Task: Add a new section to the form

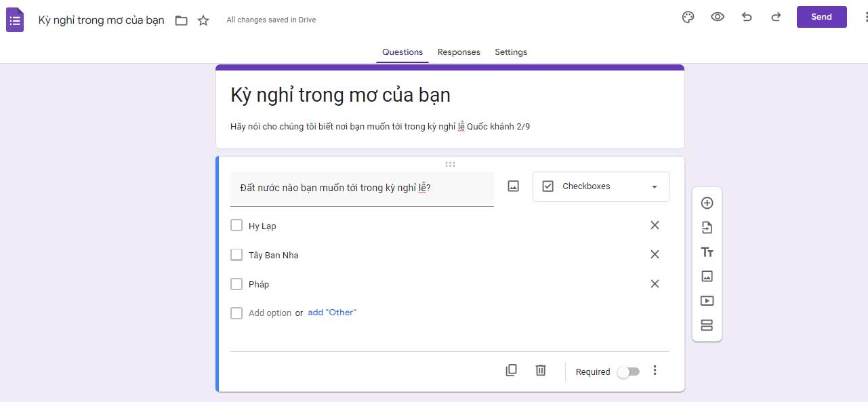Action: click(x=707, y=325)
